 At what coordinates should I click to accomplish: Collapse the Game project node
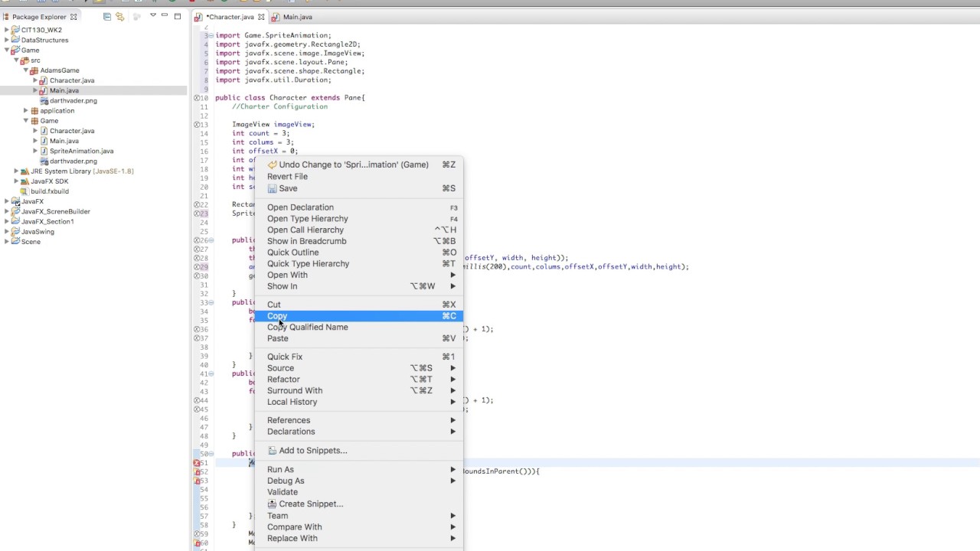[x=7, y=51]
